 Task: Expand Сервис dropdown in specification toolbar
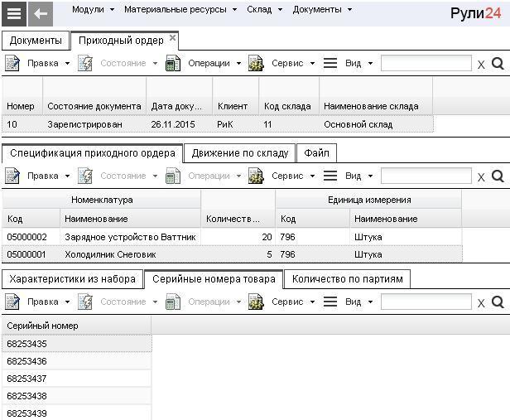pyautogui.click(x=312, y=176)
